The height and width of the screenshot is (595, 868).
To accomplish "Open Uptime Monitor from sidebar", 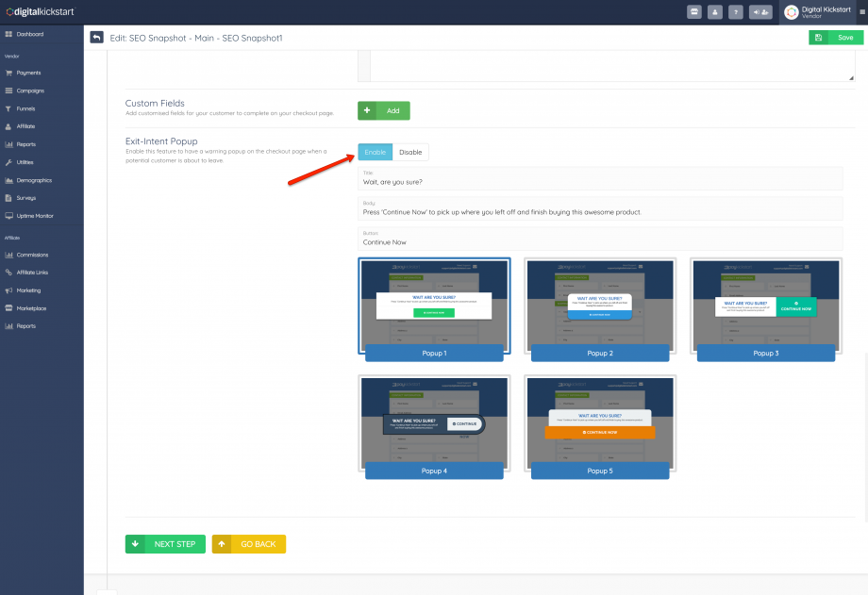I will 34,216.
